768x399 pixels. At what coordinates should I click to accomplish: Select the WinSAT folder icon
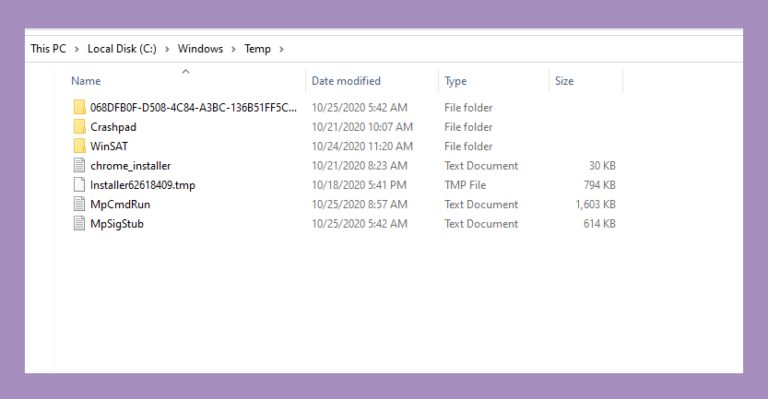point(79,146)
